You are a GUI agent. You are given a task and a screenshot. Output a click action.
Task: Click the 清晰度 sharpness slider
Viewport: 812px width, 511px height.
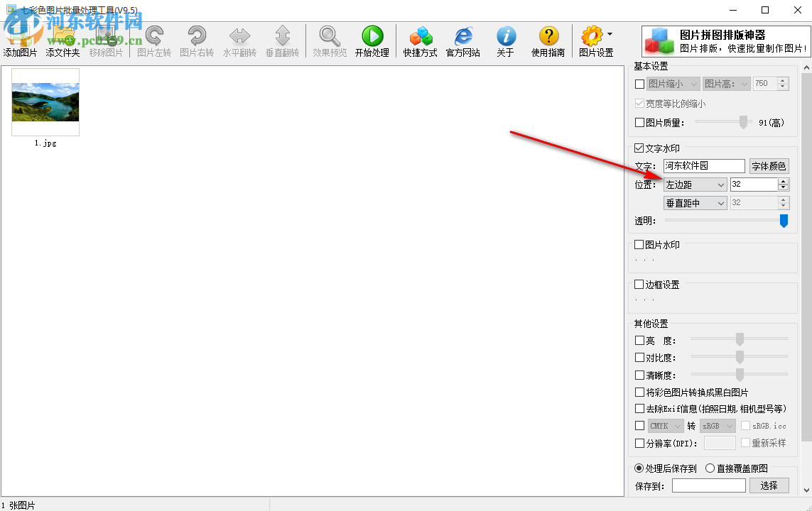click(x=740, y=375)
